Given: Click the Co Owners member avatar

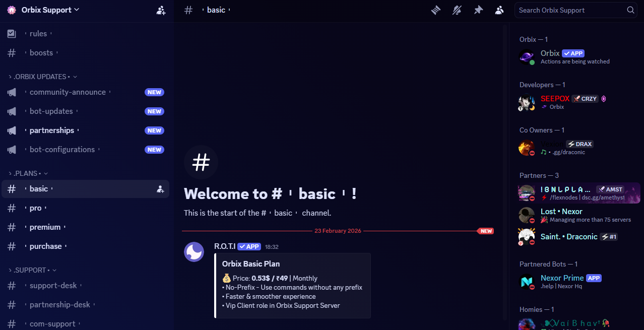Looking at the screenshot, I should point(527,148).
